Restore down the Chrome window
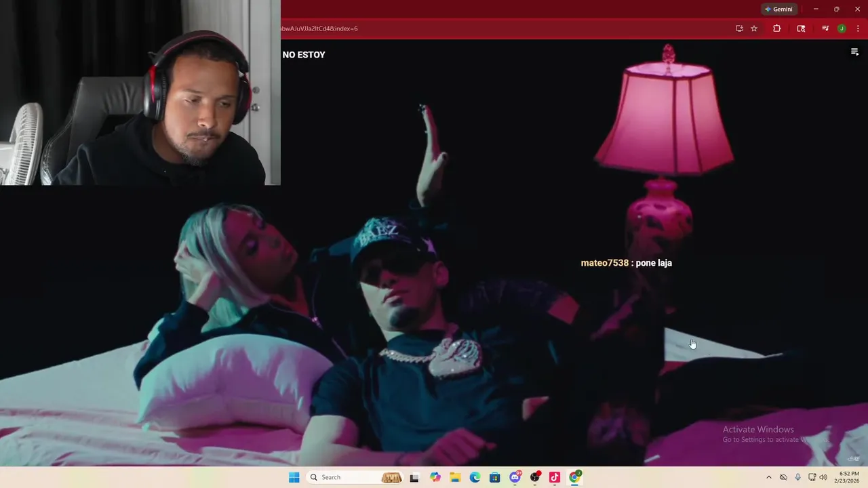Viewport: 868px width, 488px height. click(836, 9)
